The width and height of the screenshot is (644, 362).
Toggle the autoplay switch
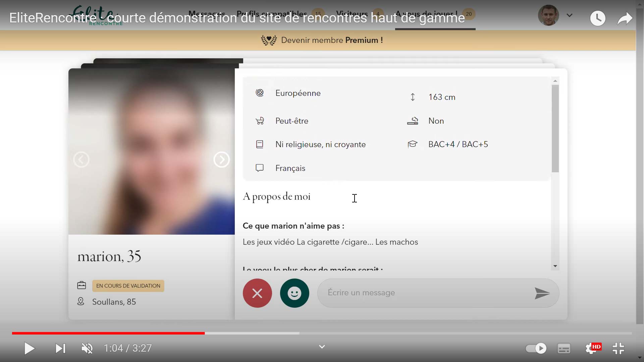536,349
